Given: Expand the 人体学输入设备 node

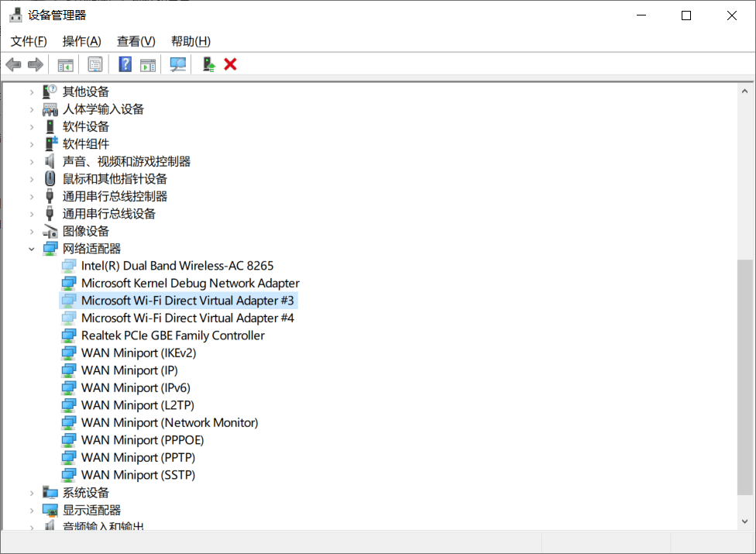Looking at the screenshot, I should (x=31, y=109).
